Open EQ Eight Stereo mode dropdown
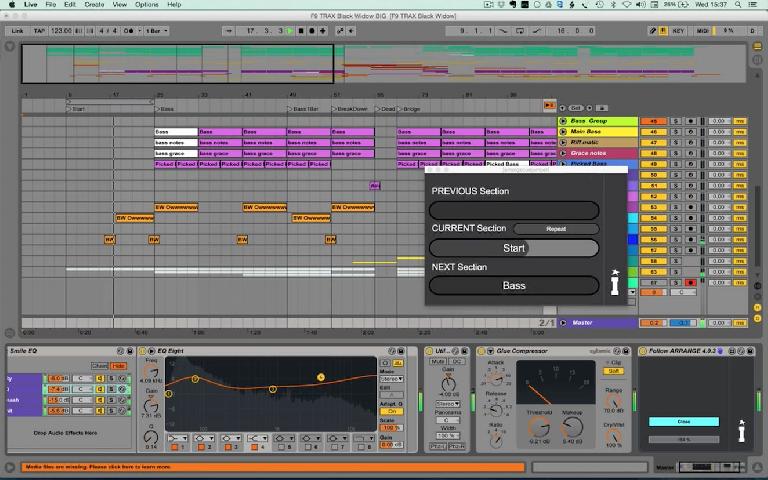Screen dimensions: 768x480 coord(391,379)
